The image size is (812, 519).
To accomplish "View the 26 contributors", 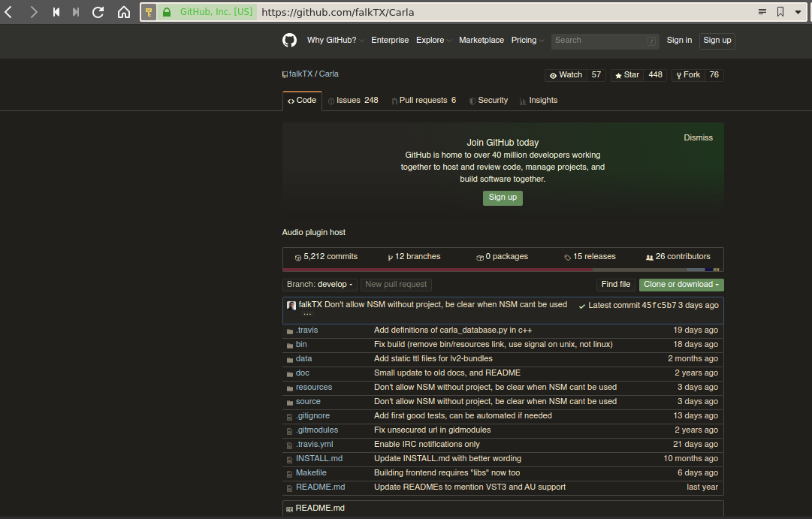I will coord(678,257).
